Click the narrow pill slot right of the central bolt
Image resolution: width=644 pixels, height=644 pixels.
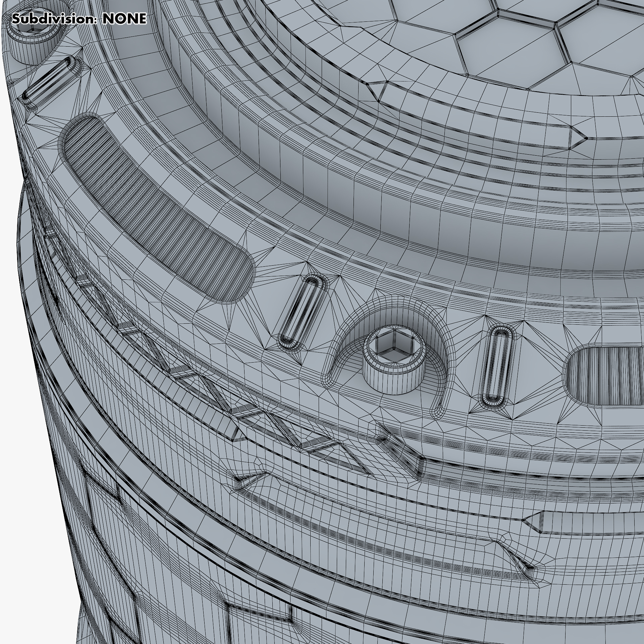pos(497,366)
